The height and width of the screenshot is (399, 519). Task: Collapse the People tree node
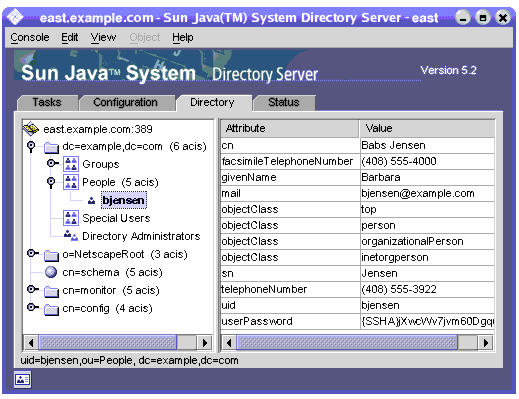click(51, 182)
